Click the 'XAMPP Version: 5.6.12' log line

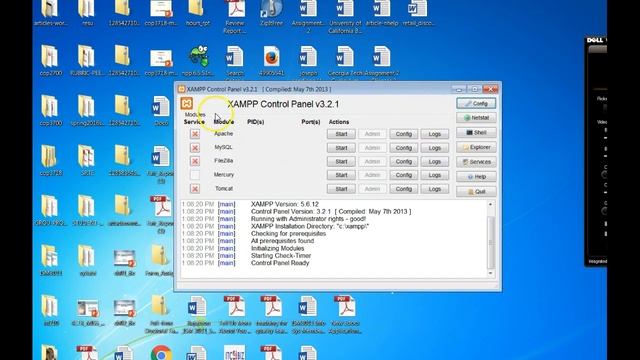coord(285,204)
